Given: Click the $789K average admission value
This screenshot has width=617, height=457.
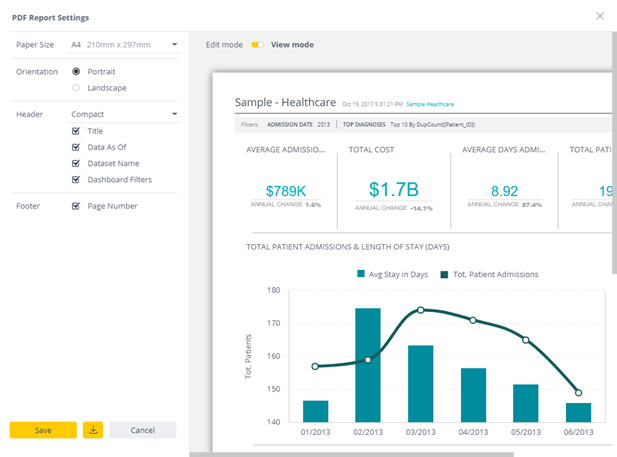Looking at the screenshot, I should [286, 191].
